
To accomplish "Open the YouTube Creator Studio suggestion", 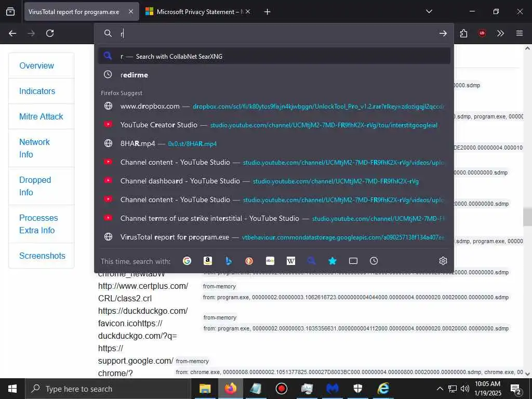I will pos(274,125).
